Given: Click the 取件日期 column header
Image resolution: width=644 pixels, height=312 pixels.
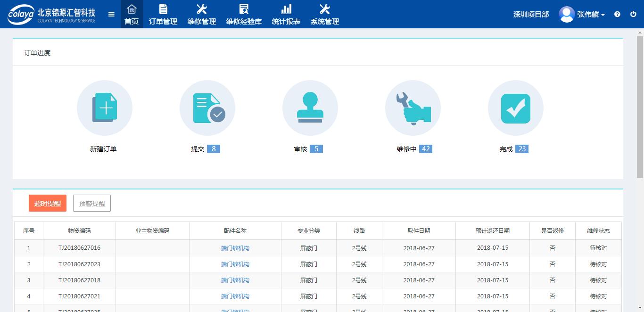Looking at the screenshot, I should pyautogui.click(x=419, y=231).
